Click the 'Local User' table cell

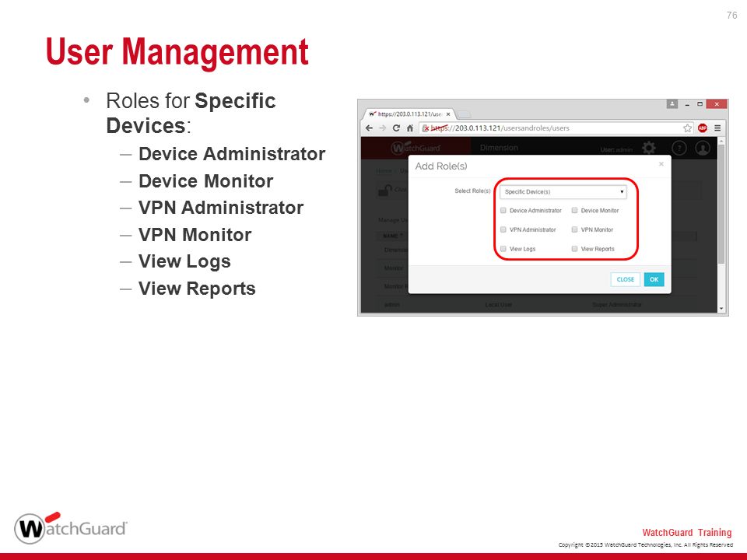[x=498, y=305]
